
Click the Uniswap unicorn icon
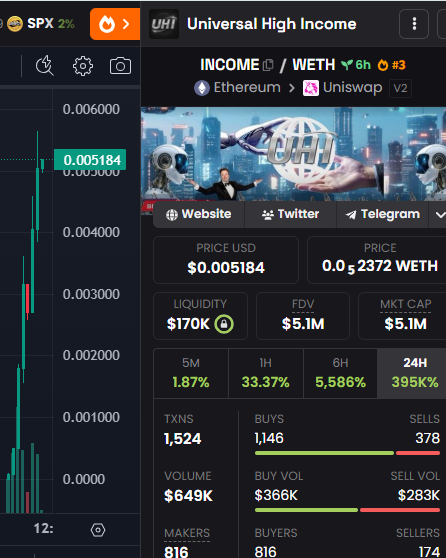coord(311,88)
